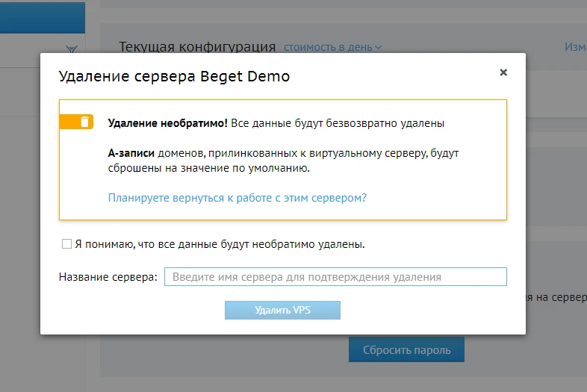This screenshot has width=587, height=392.
Task: Focus the server name confirmation field
Action: 335,277
